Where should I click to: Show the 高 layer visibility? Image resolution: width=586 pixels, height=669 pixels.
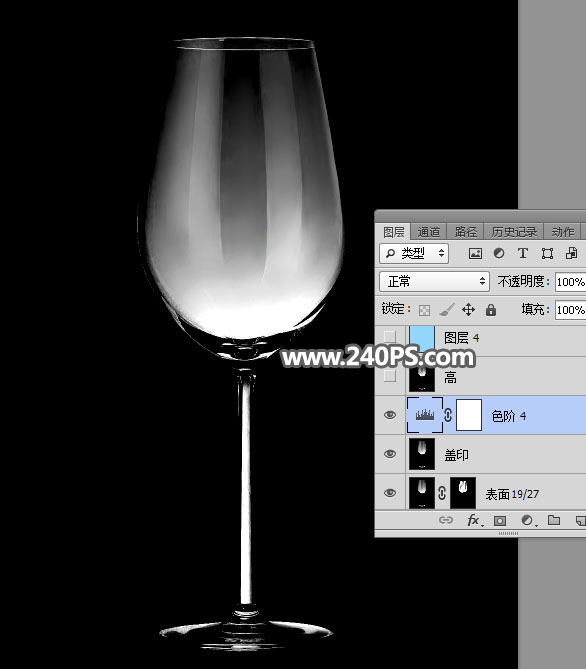[x=389, y=376]
